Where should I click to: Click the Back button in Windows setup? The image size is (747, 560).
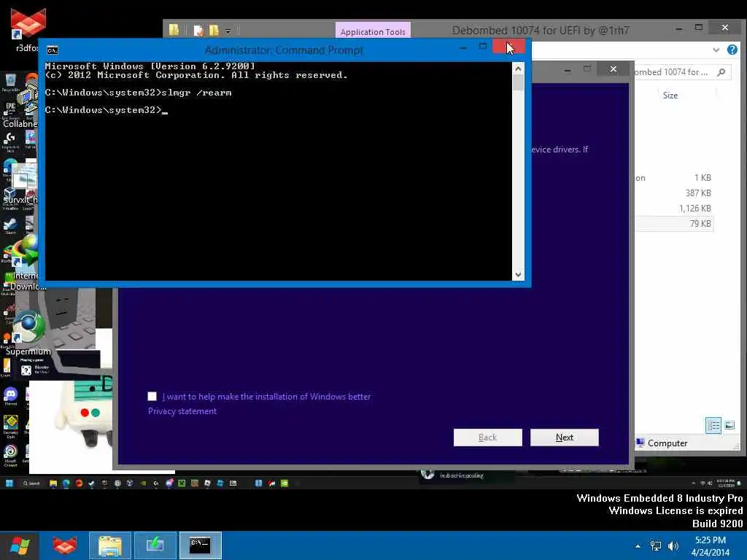pyautogui.click(x=488, y=437)
